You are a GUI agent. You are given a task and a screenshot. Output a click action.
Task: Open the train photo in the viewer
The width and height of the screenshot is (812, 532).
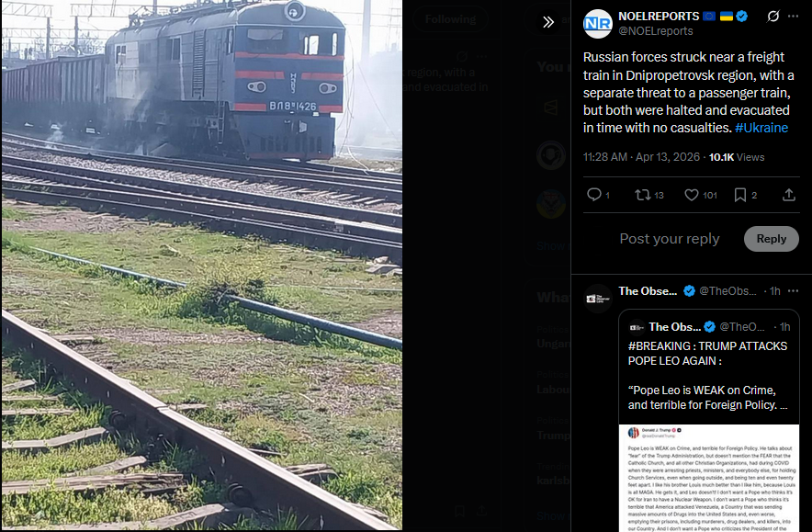click(x=202, y=265)
